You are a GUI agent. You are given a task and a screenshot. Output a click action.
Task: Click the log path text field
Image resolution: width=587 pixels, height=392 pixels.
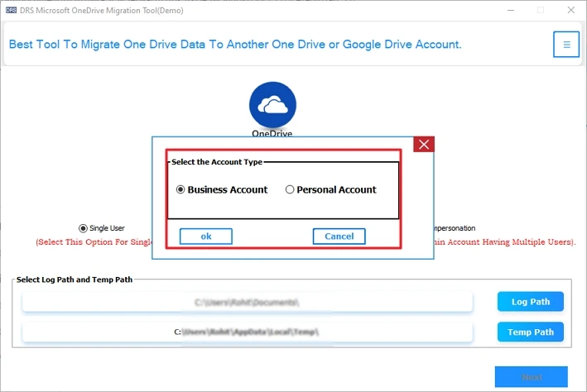pyautogui.click(x=247, y=302)
